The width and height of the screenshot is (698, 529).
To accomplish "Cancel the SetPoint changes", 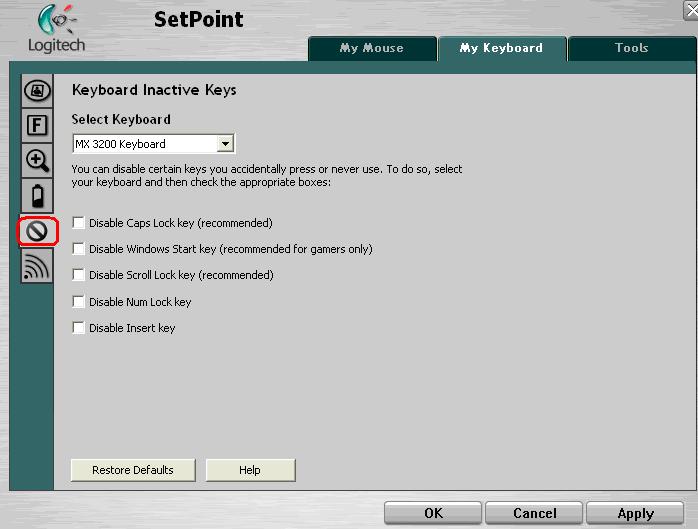I will (534, 513).
